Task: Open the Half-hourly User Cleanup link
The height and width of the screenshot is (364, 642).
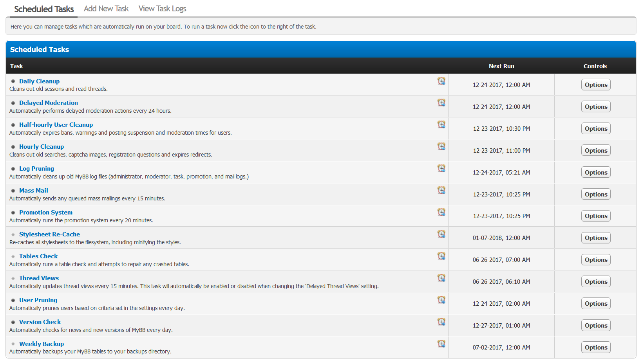Action: point(56,125)
